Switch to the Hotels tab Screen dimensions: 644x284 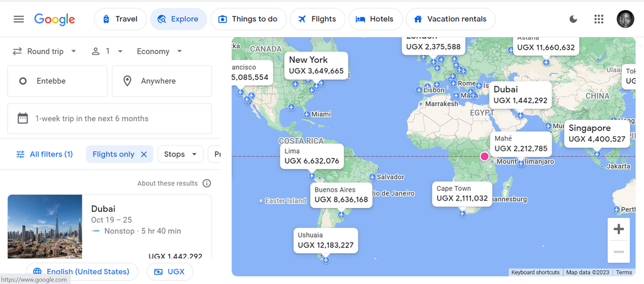(x=374, y=19)
